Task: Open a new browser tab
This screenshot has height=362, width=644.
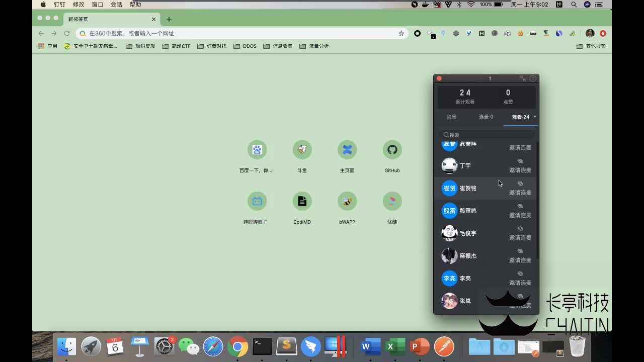Action: point(169,19)
